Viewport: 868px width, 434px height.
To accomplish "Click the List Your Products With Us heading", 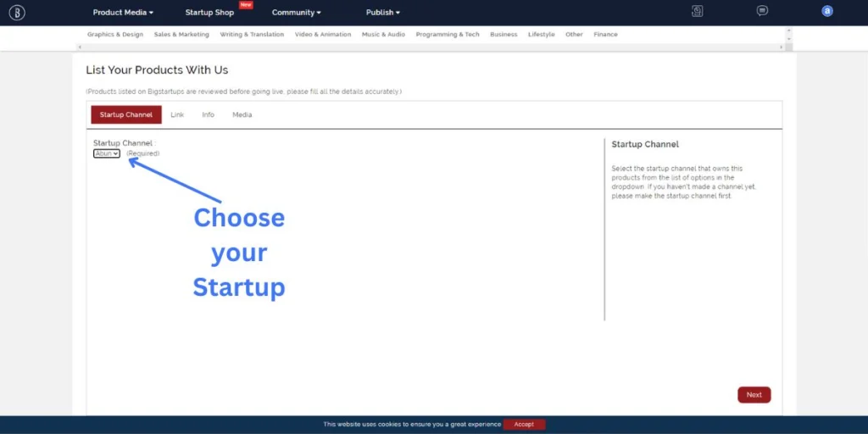I will 157,70.
